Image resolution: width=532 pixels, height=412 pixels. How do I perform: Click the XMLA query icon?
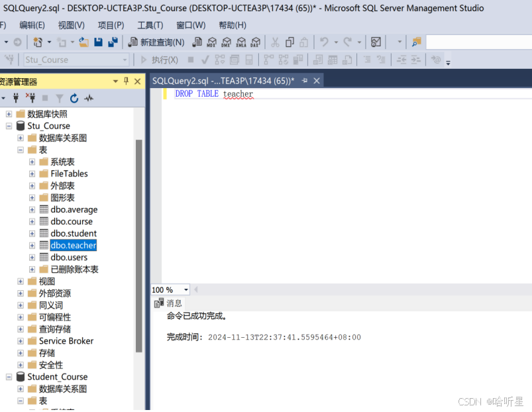[x=241, y=42]
